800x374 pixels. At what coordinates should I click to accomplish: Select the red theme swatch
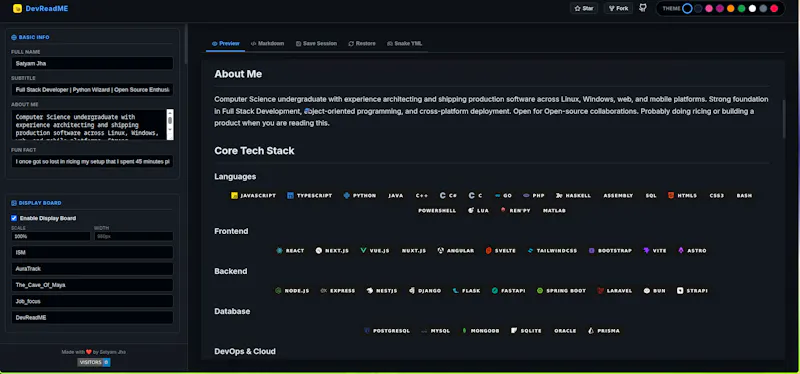coord(774,8)
